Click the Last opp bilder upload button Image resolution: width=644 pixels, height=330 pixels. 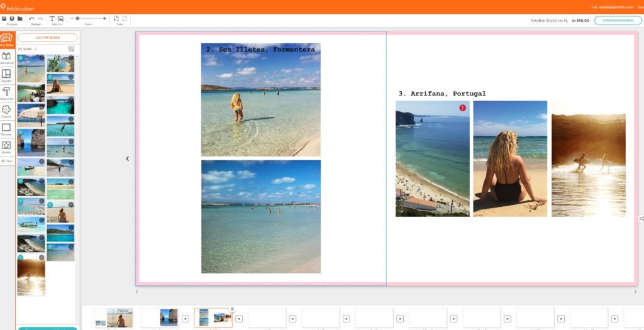pyautogui.click(x=48, y=38)
